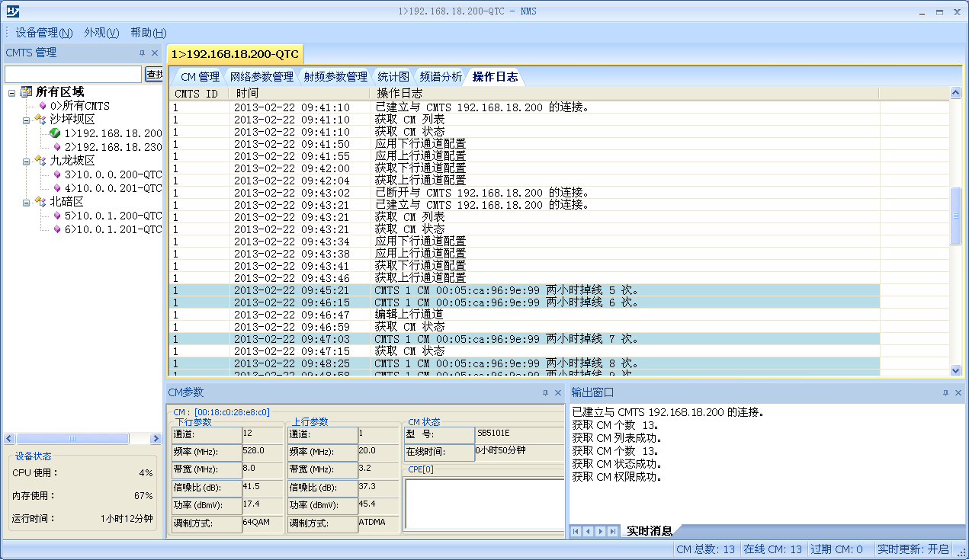Click the 九龙坡区 region icon

(x=40, y=161)
